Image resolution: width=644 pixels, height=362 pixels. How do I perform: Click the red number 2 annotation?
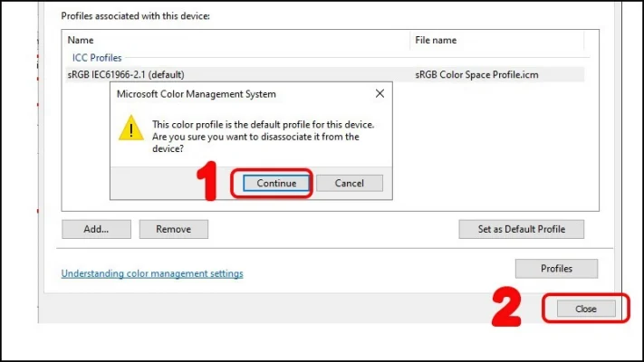[x=507, y=308]
